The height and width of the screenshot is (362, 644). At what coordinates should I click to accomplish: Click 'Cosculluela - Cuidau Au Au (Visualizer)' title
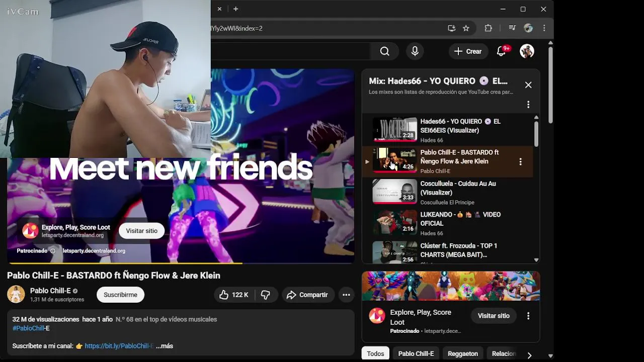(458, 188)
